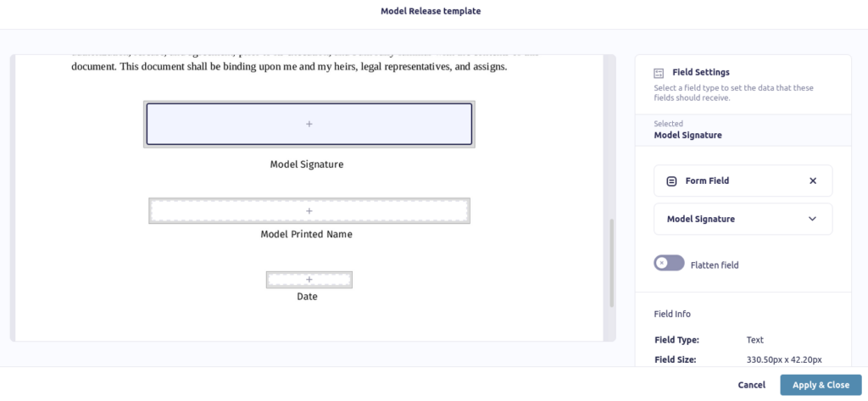Click the 'Field Type:' label
Image resolution: width=868 pixels, height=401 pixels.
click(x=676, y=340)
